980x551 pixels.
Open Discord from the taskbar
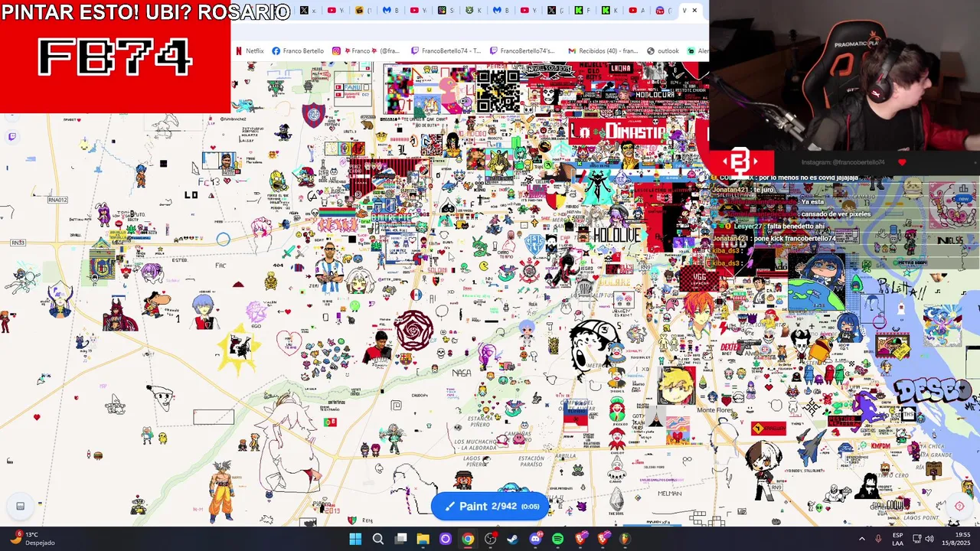click(535, 539)
